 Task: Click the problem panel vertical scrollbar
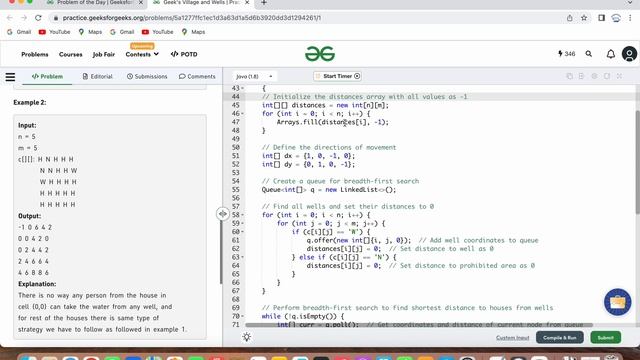tap(221, 253)
